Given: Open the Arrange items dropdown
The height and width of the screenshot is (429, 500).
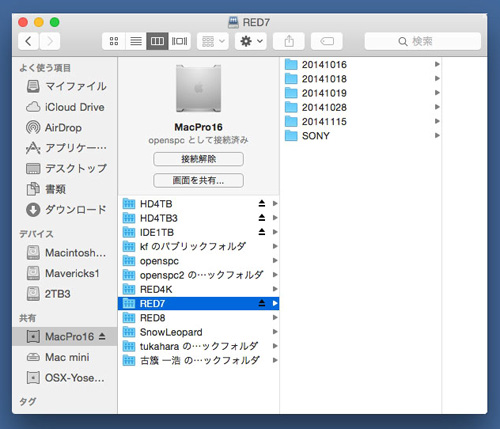Looking at the screenshot, I should 213,41.
